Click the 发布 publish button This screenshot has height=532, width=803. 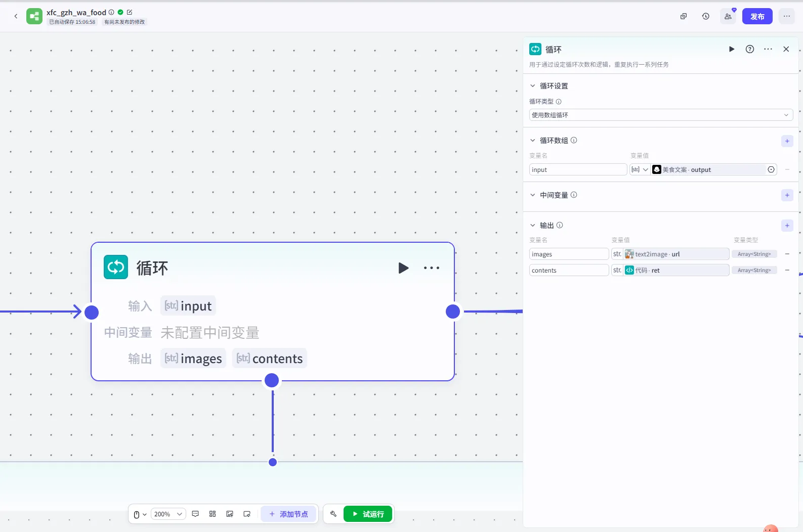pyautogui.click(x=757, y=16)
